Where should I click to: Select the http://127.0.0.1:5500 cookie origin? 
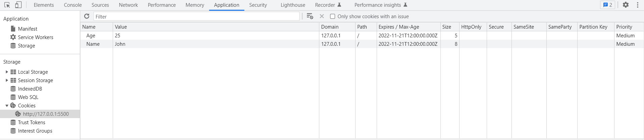(46, 114)
